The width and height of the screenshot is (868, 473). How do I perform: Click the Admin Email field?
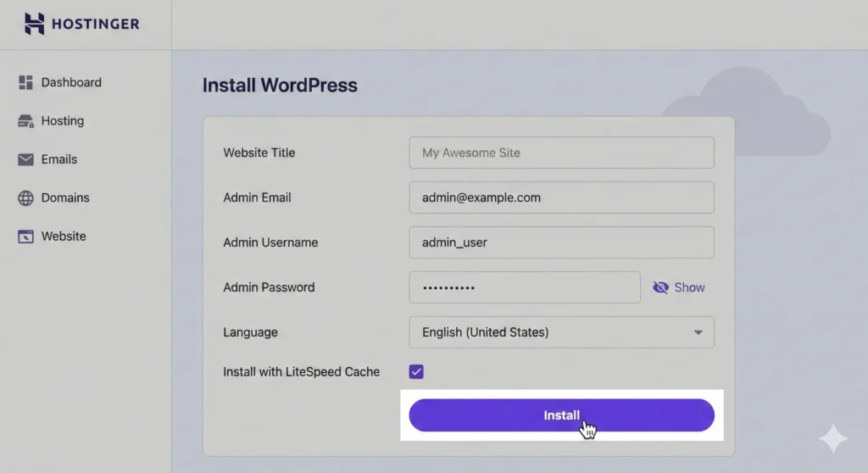coord(561,198)
